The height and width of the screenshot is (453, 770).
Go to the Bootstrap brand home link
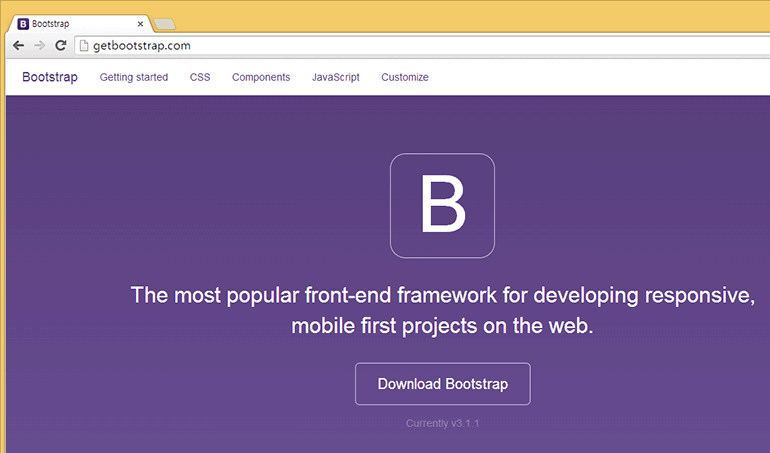(50, 77)
